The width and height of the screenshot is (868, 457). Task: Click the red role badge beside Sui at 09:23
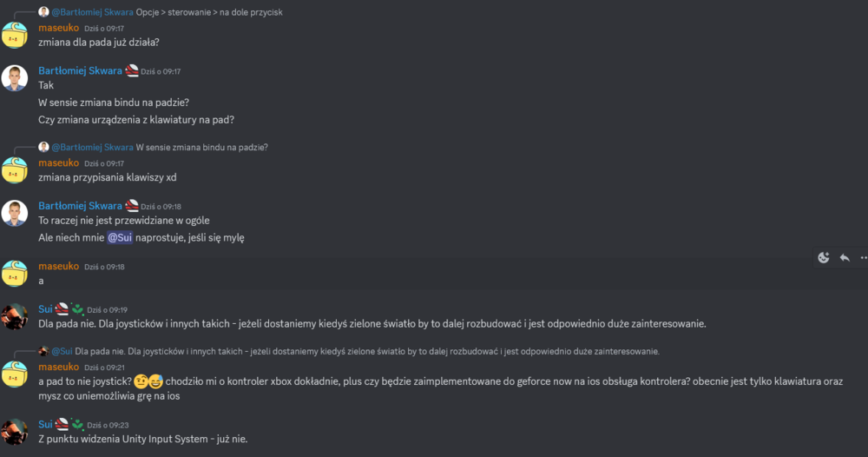coord(62,425)
